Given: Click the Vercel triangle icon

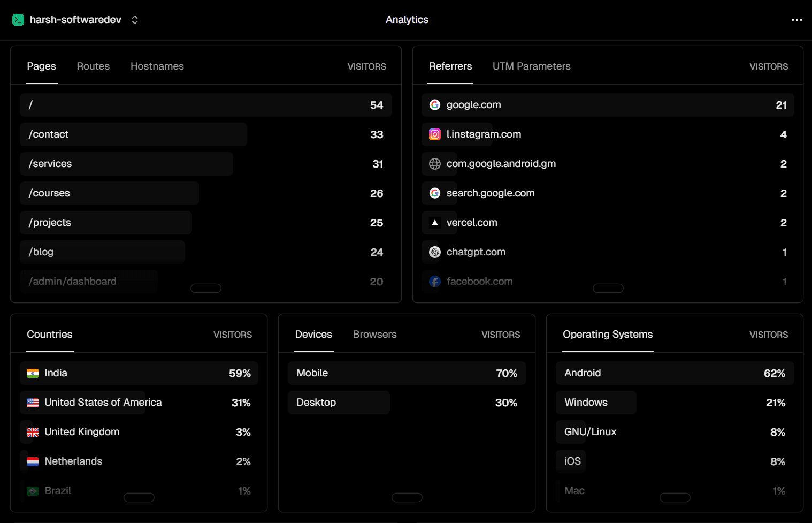Looking at the screenshot, I should tap(435, 223).
